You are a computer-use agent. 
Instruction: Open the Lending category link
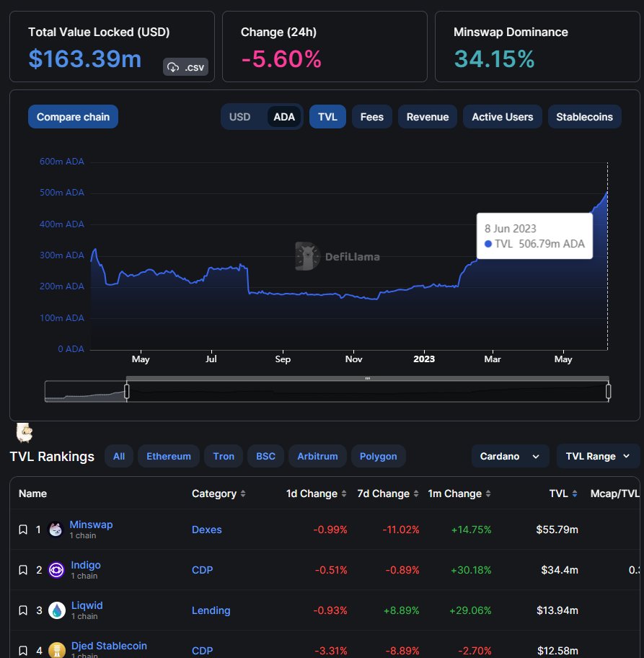click(x=211, y=610)
